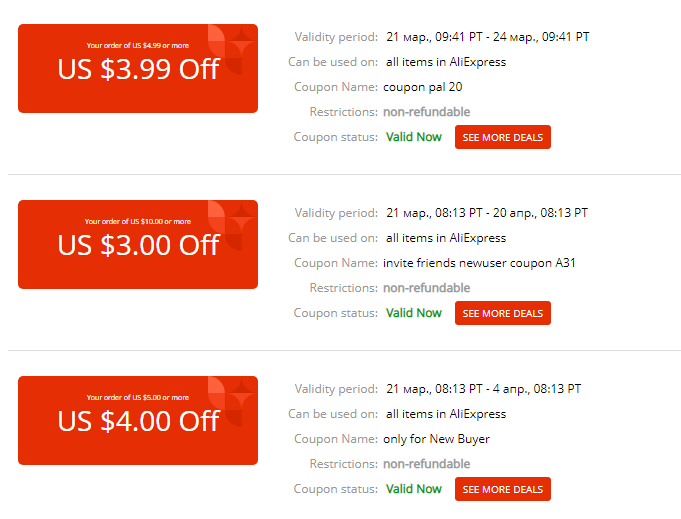681x519 pixels.
Task: Click 'Your order of US $10.00 or more' text
Action: pyautogui.click(x=138, y=221)
